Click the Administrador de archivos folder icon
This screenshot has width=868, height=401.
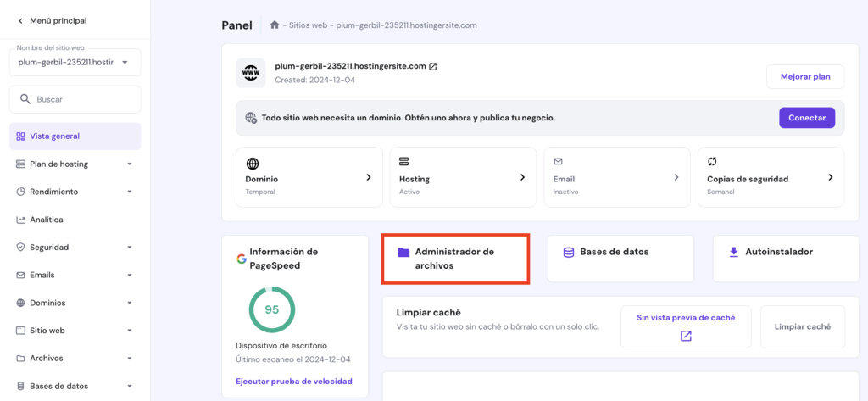pos(403,252)
